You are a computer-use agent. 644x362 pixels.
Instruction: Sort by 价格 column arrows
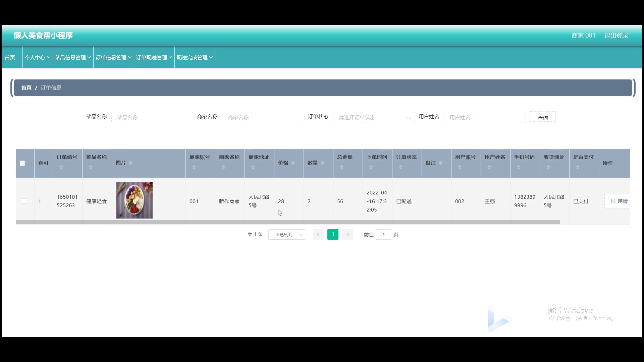click(293, 163)
